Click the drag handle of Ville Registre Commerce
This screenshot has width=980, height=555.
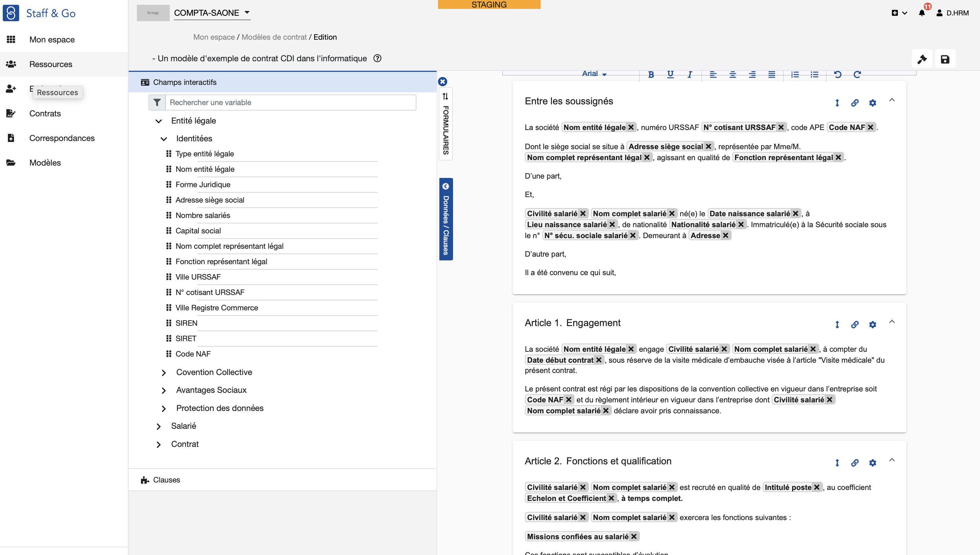click(x=168, y=308)
